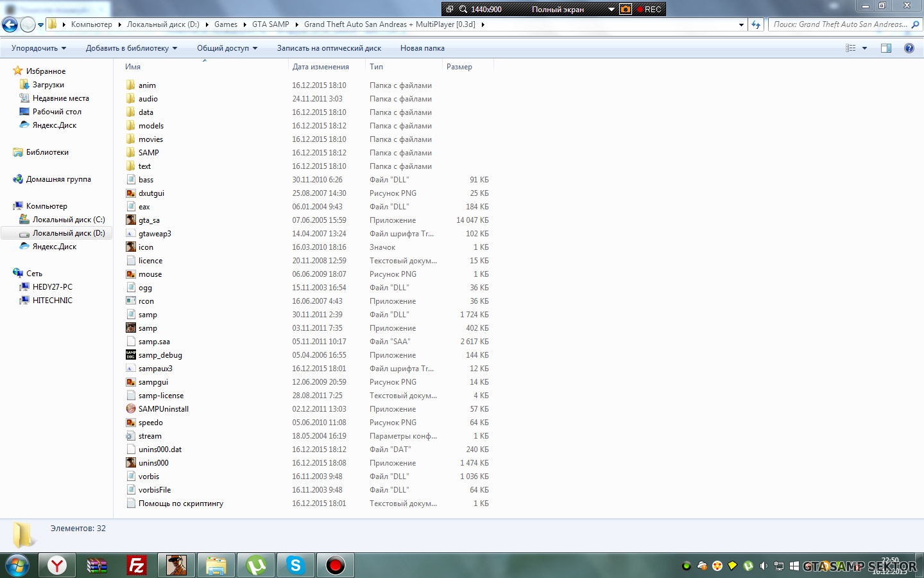Click Записать на оптический диск

pyautogui.click(x=329, y=48)
